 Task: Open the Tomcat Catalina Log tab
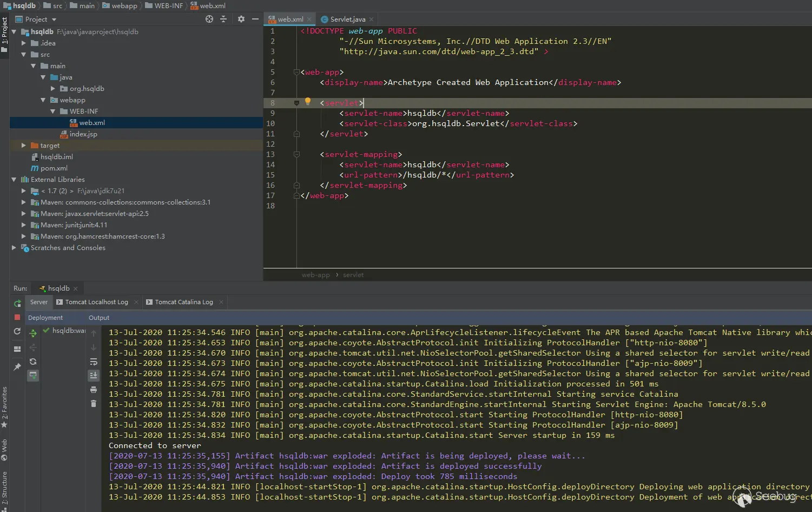183,302
